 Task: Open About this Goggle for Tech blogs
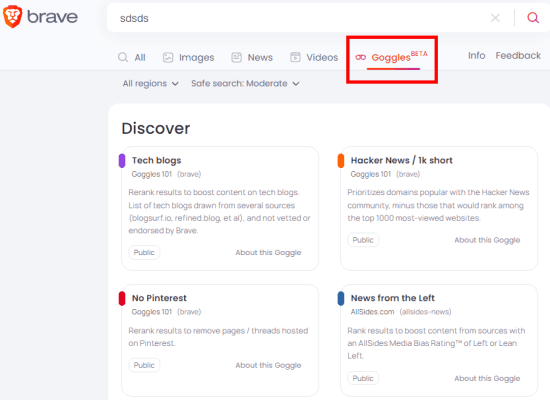coord(268,253)
